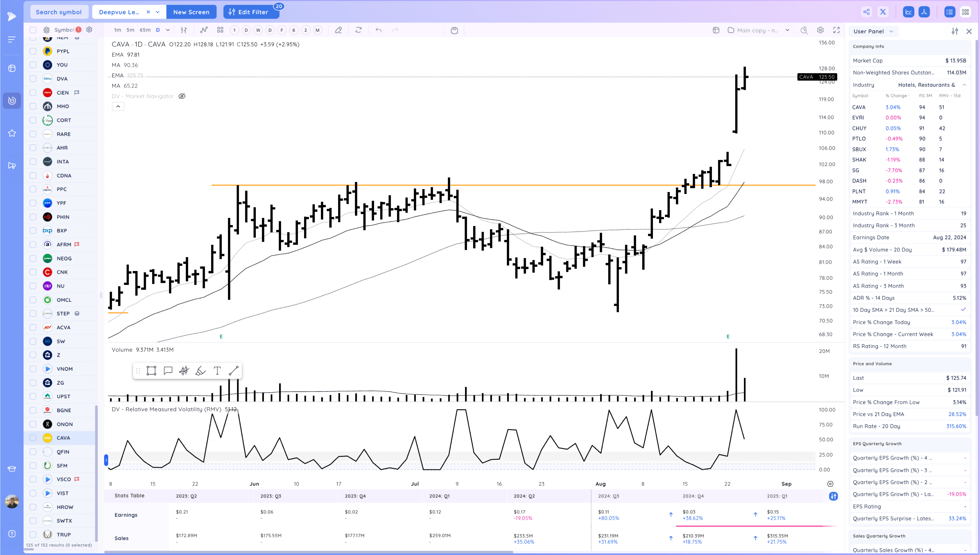This screenshot has width=980, height=555.
Task: Select the 5m timeframe
Action: pos(130,30)
